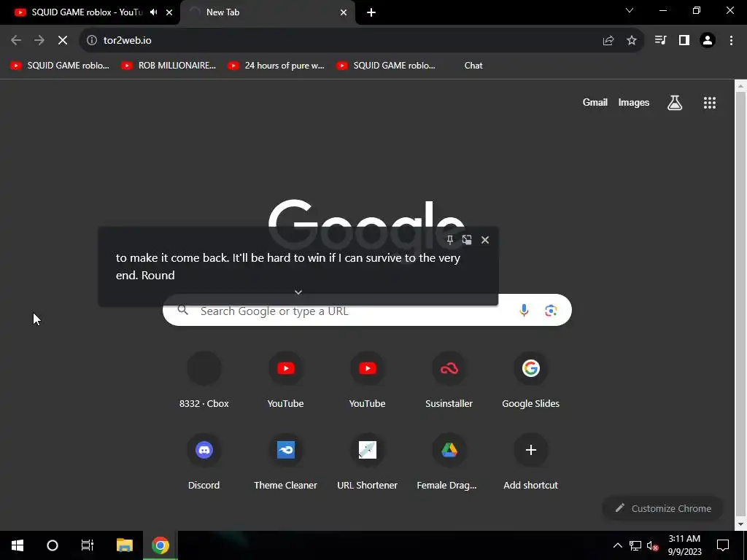Expand the live caption box chevron
Image resolution: width=747 pixels, height=560 pixels.
pos(298,292)
